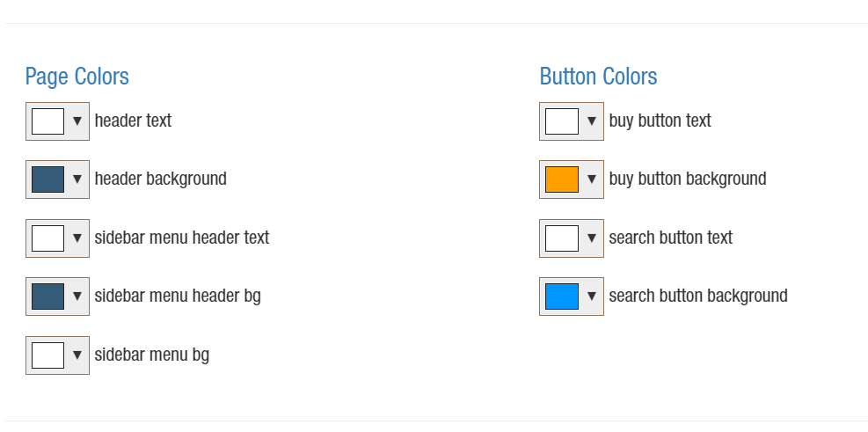Open the header text color dropdown arrow

pos(77,121)
